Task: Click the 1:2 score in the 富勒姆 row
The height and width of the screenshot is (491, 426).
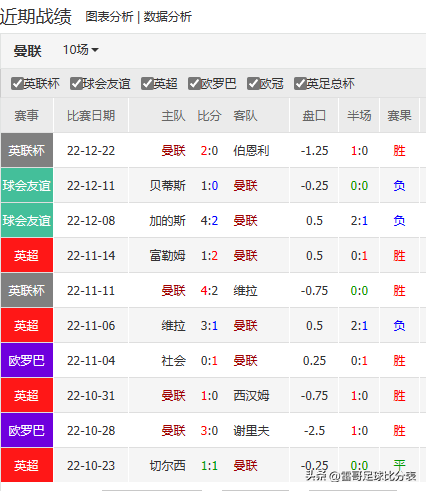Action: tap(209, 256)
